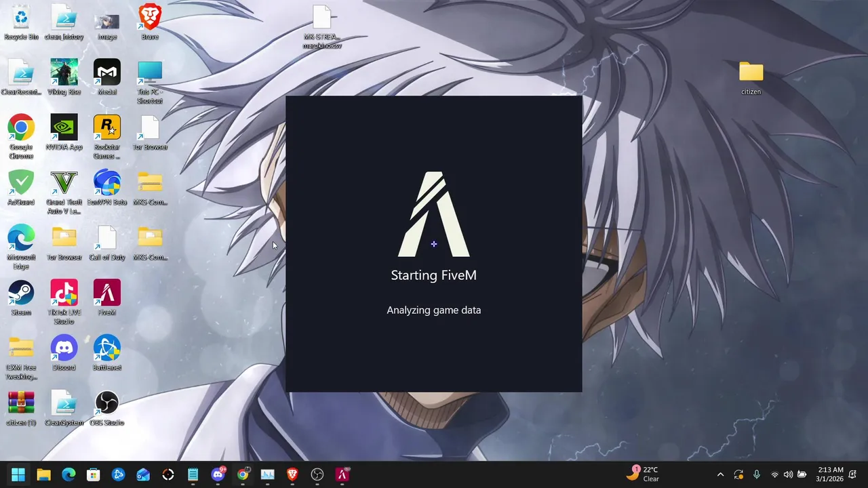Open Wi-Fi network settings from tray
The image size is (868, 488).
point(775,474)
